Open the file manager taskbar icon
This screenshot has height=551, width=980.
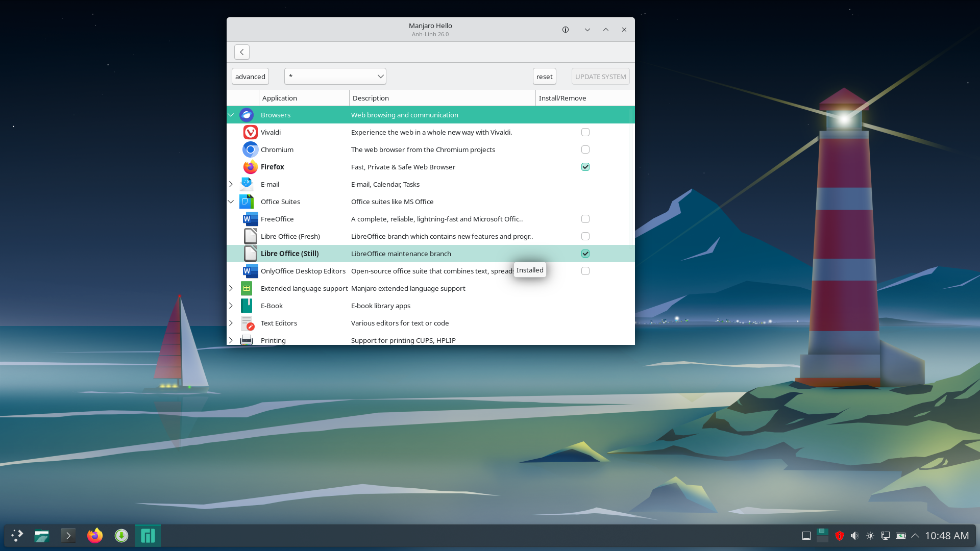42,536
